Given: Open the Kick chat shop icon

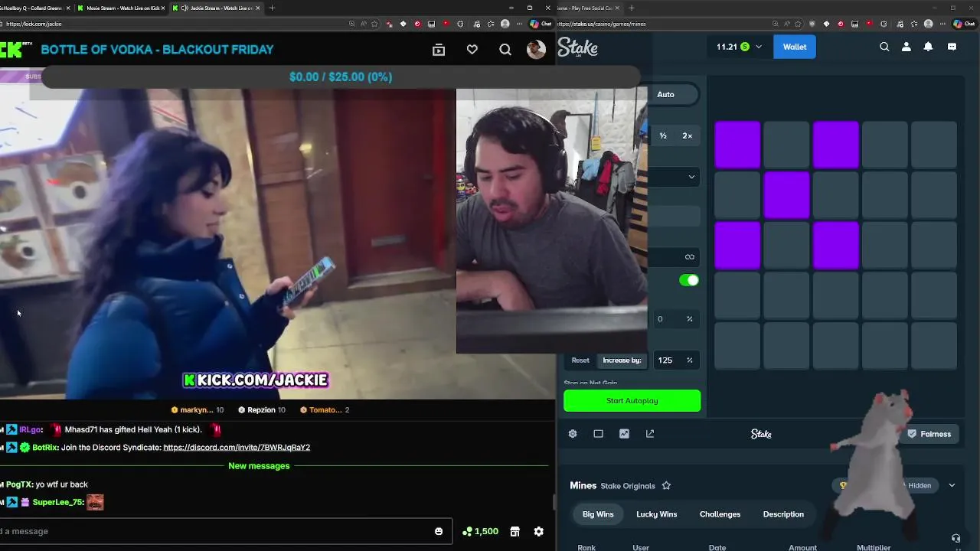Looking at the screenshot, I should tap(515, 531).
